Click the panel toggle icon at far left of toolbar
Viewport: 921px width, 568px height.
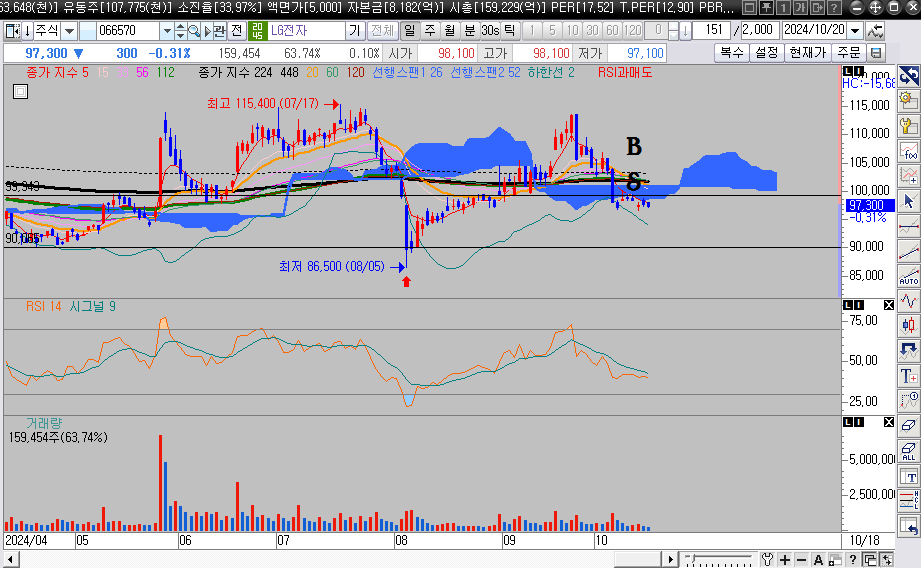12,31
